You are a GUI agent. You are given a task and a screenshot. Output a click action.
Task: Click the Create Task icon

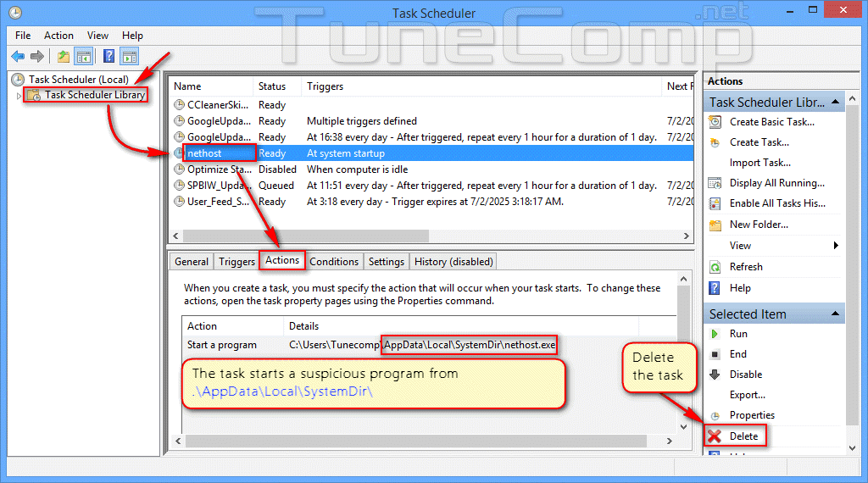coord(715,142)
